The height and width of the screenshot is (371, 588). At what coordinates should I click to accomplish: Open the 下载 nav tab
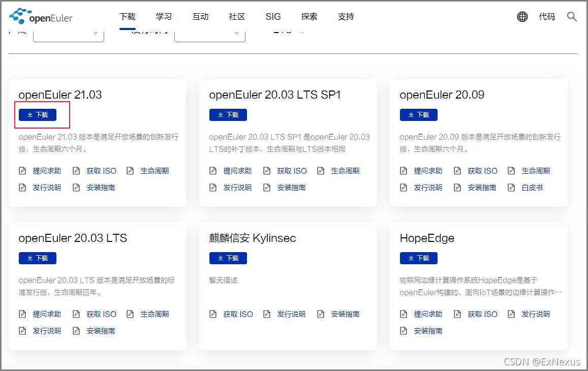coord(128,16)
